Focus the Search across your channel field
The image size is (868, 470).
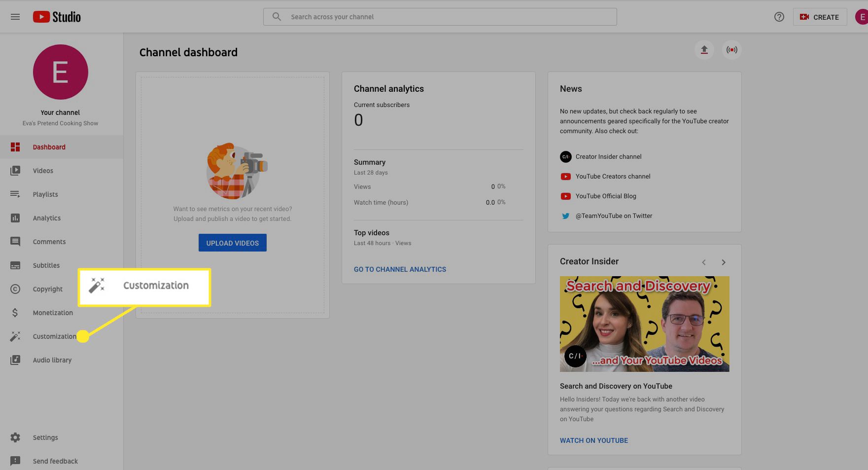(x=440, y=17)
